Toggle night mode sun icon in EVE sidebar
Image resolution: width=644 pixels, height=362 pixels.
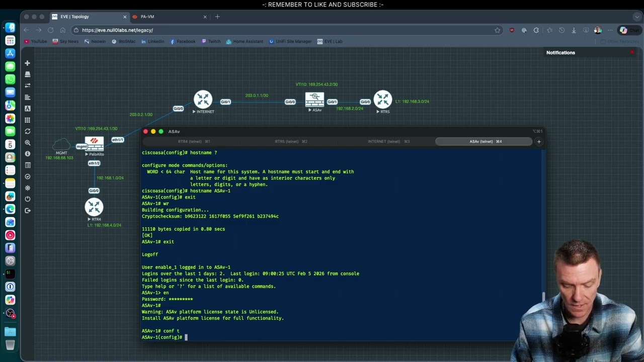tap(28, 188)
